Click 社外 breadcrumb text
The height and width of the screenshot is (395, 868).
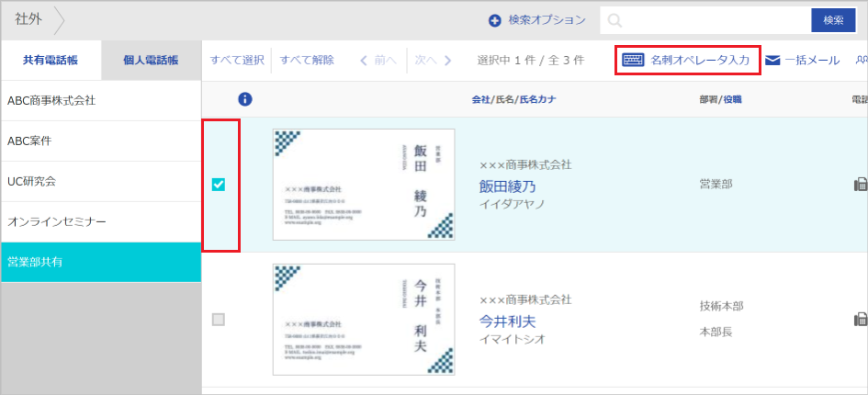[x=29, y=20]
